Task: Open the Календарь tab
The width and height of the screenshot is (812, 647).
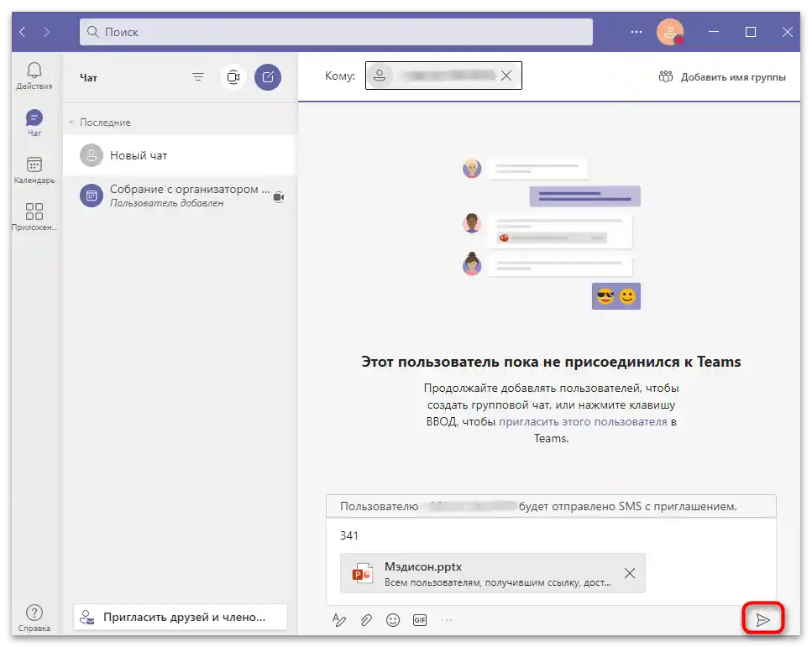Action: pos(34,170)
